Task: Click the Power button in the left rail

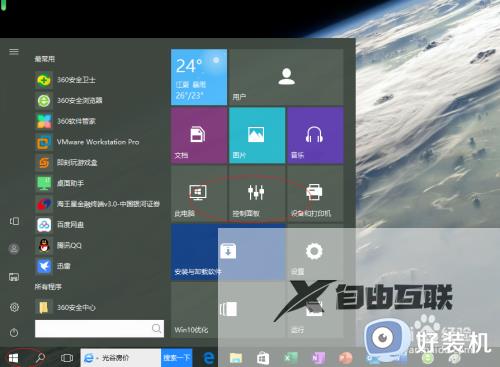Action: point(14,332)
